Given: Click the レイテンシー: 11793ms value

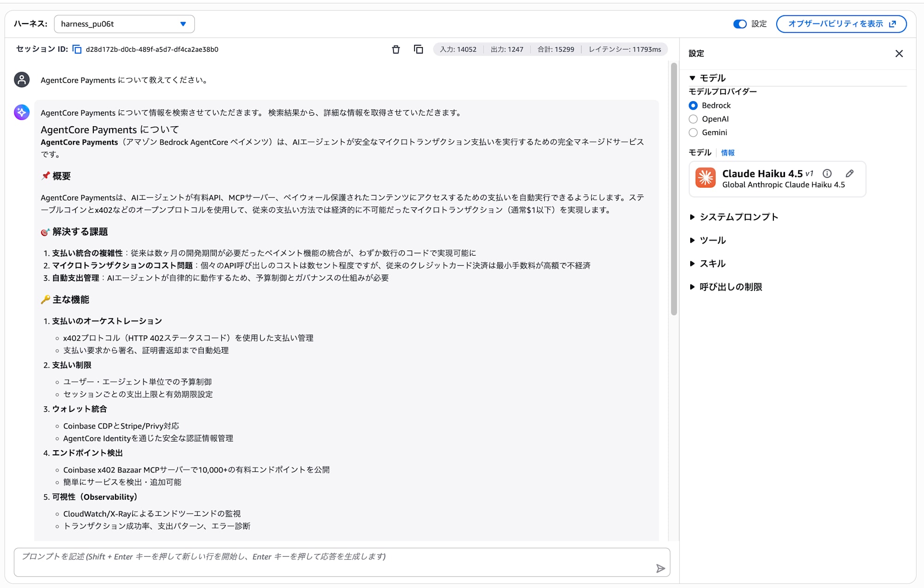Looking at the screenshot, I should coord(625,49).
